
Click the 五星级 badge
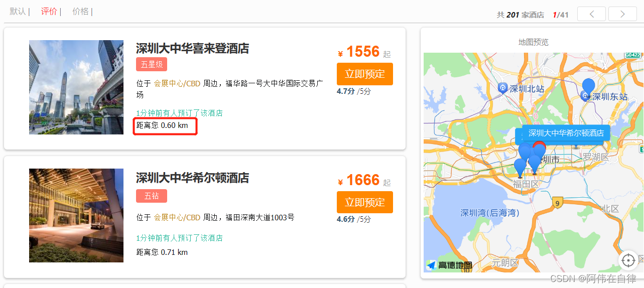pos(152,65)
